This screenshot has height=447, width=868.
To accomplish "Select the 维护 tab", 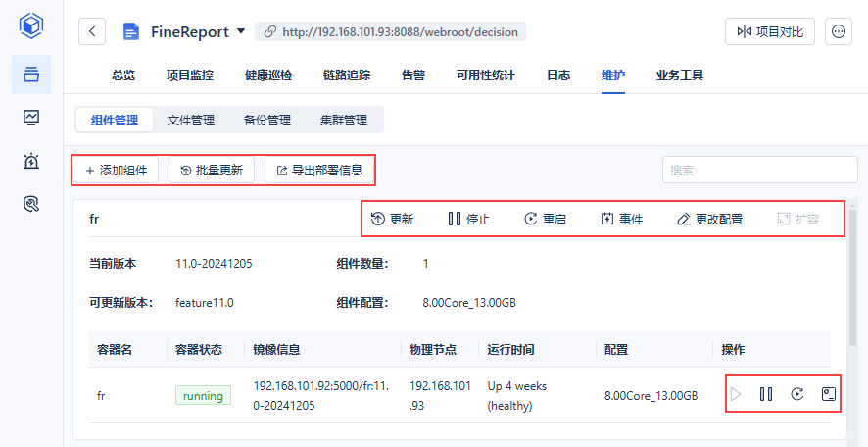I will pos(613,75).
